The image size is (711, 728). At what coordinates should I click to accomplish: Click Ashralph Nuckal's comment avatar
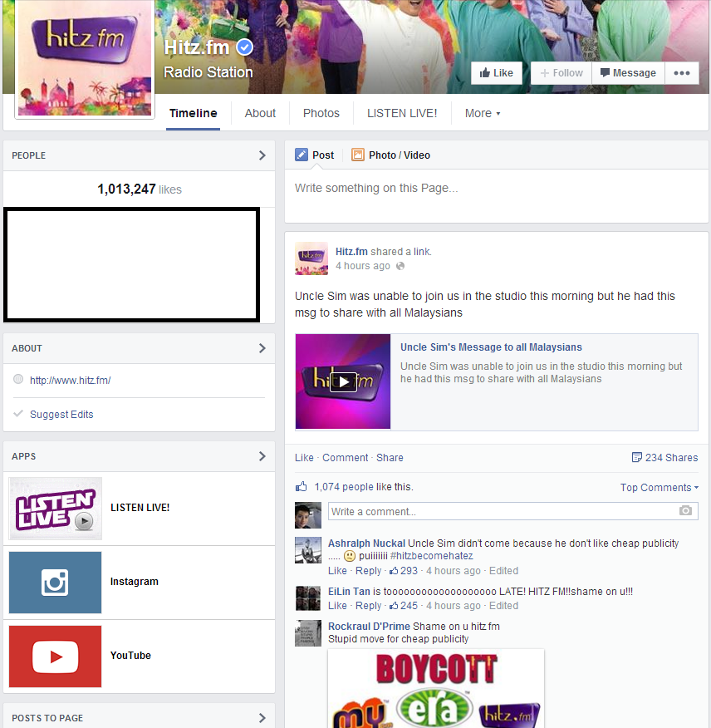pos(308,550)
